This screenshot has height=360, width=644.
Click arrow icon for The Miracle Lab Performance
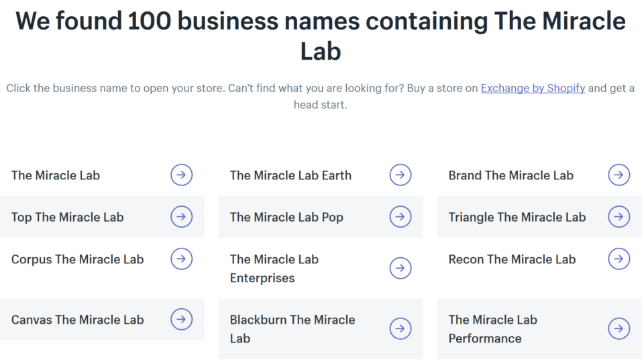tap(619, 328)
